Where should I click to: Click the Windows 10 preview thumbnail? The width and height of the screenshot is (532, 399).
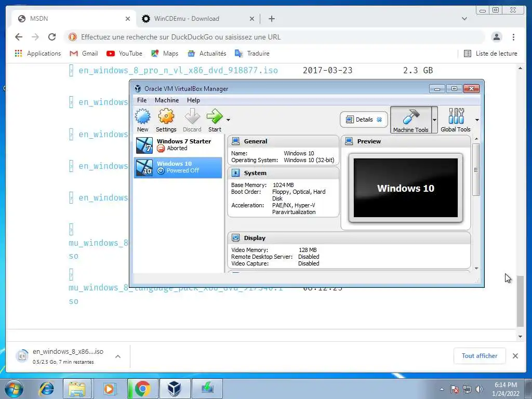point(405,188)
